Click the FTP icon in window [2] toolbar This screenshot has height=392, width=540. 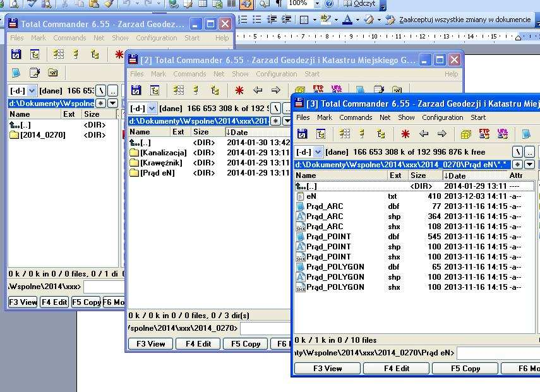[318, 89]
